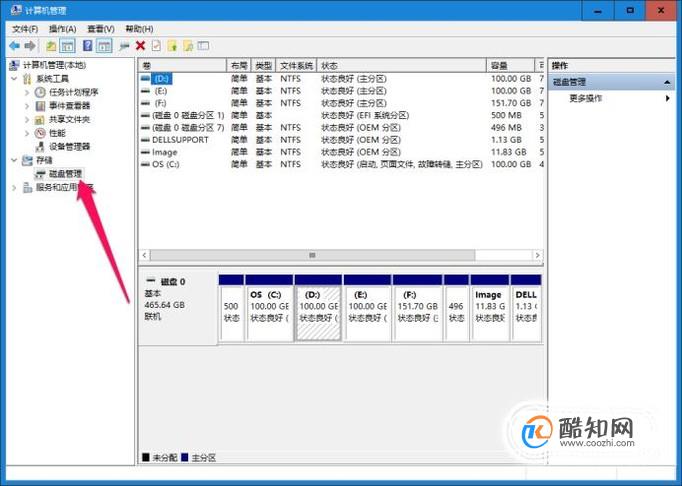Expand the 事件查看器 node
The width and height of the screenshot is (682, 486).
tap(27, 106)
